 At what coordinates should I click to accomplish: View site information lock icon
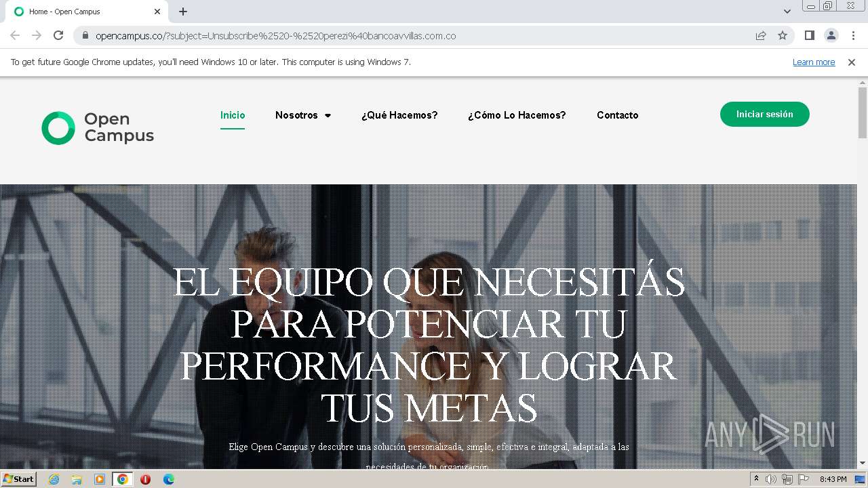coord(85,35)
